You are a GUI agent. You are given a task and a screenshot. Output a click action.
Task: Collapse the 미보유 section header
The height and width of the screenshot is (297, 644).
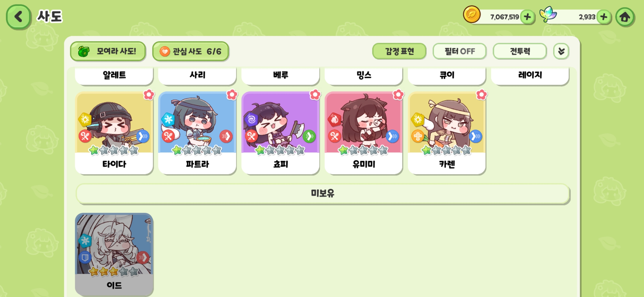point(323,194)
